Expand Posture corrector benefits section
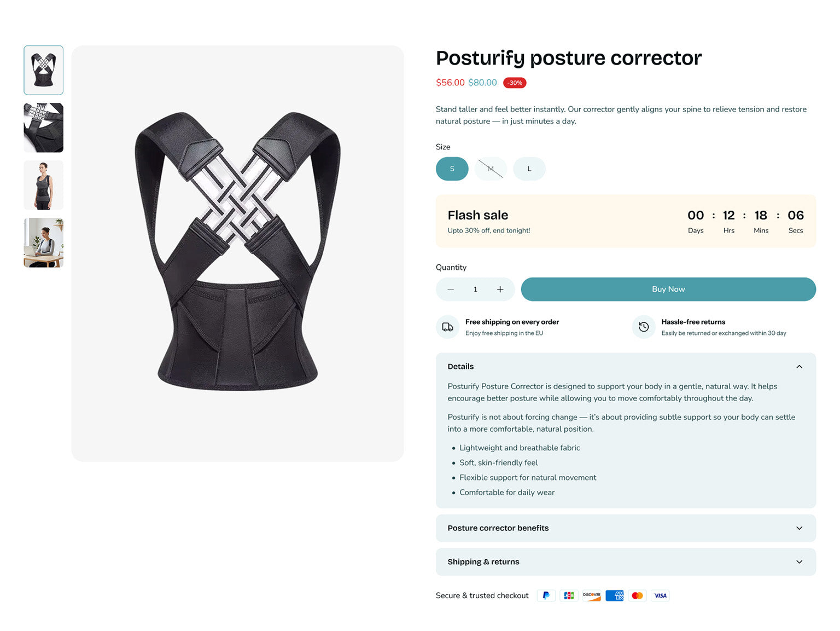 click(799, 528)
